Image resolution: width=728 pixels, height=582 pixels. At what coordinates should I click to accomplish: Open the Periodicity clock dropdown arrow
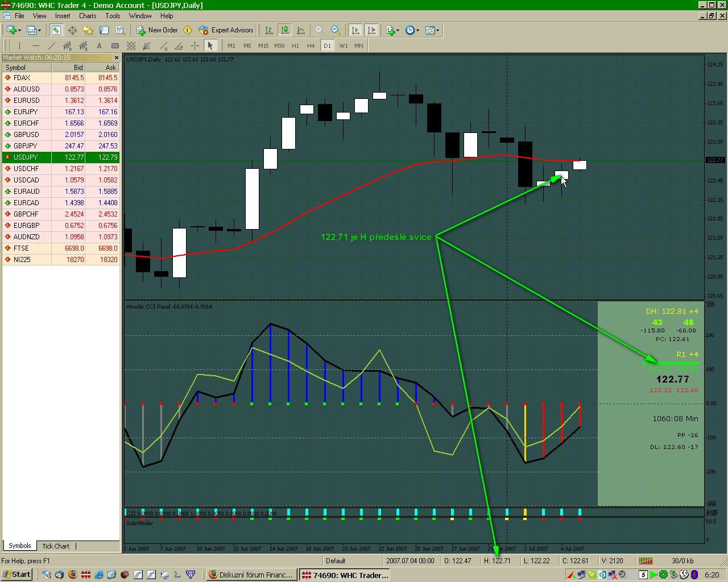(x=417, y=30)
